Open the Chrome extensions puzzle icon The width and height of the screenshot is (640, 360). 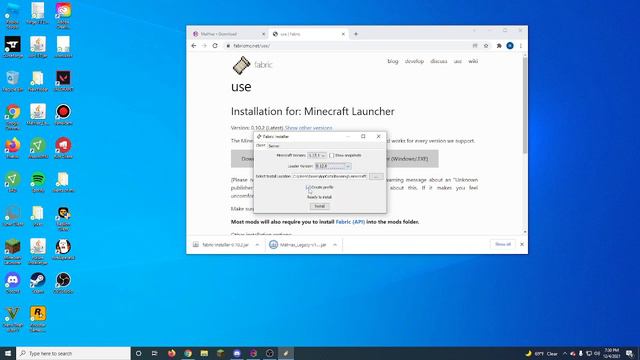tap(499, 46)
